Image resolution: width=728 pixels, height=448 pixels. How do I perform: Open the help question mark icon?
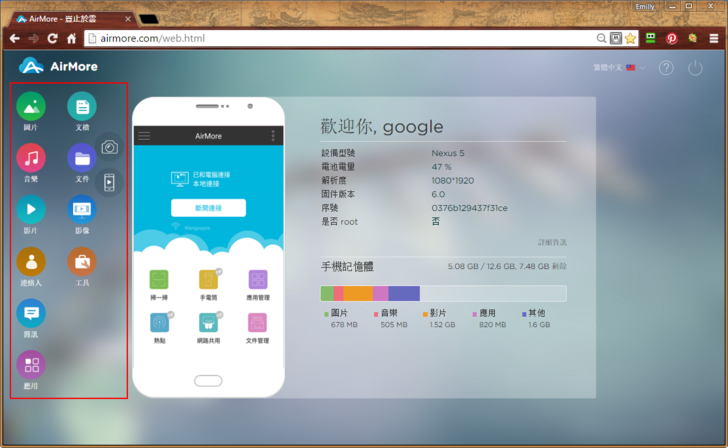666,68
